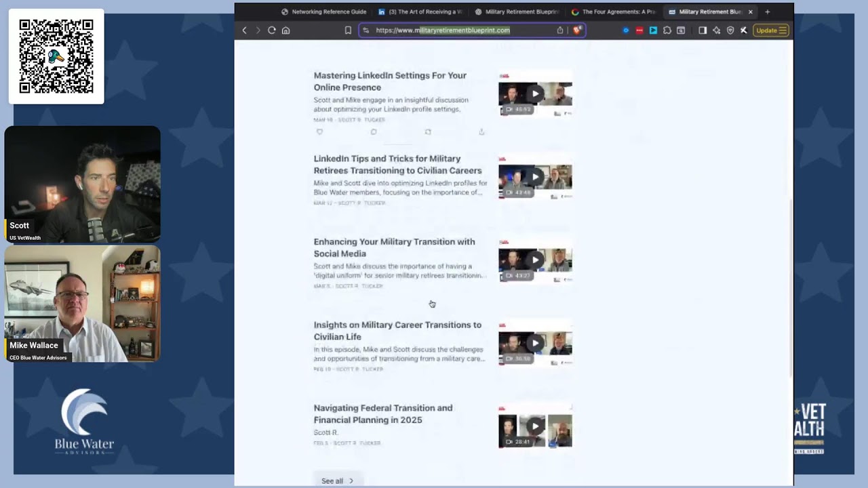Click the site settings icon inside the address bar
This screenshot has height=488, width=868.
pos(366,30)
